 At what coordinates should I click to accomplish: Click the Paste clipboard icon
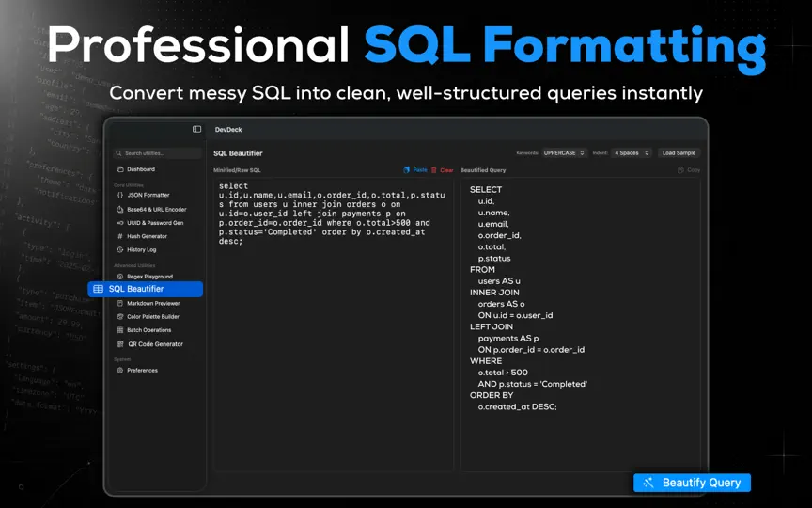point(407,170)
